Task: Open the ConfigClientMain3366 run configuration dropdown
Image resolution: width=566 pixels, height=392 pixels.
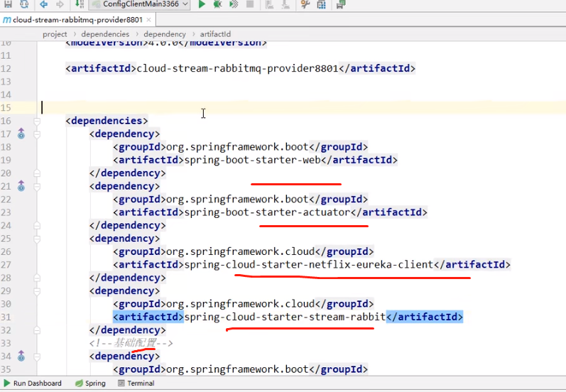Action: coord(140,4)
